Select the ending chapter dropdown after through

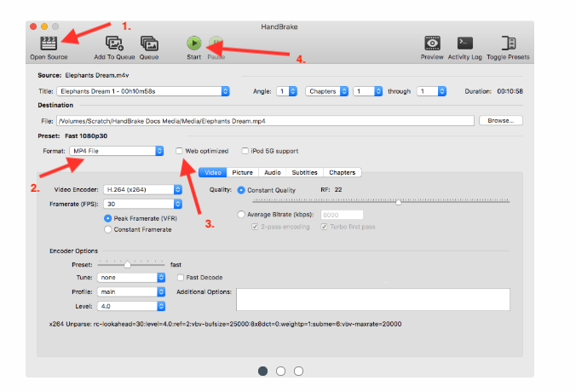point(432,91)
